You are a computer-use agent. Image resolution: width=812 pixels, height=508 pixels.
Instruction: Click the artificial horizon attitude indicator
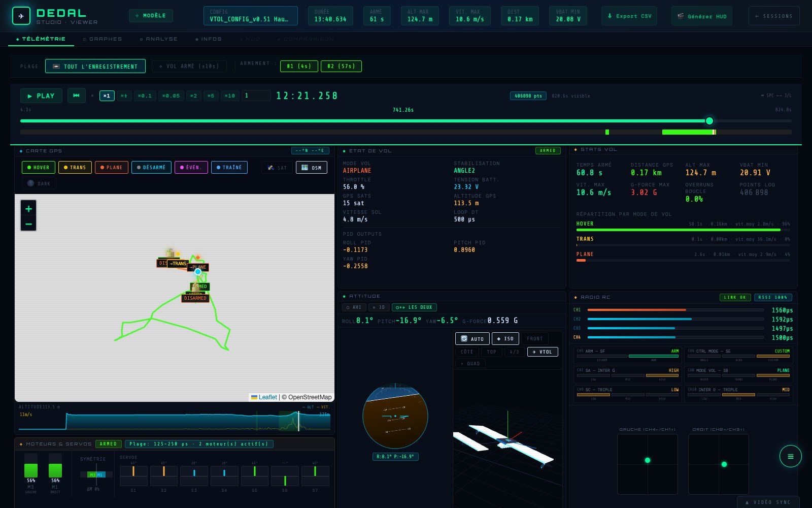[x=395, y=416]
